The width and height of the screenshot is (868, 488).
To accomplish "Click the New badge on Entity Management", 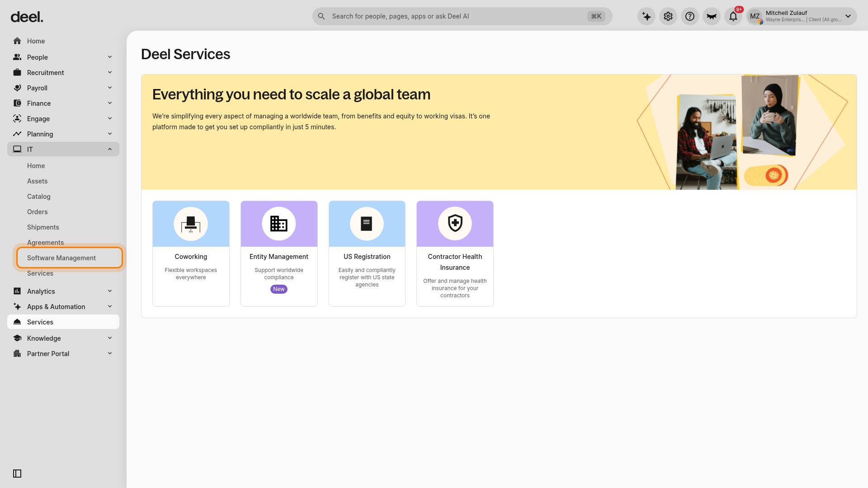I will pyautogui.click(x=279, y=289).
